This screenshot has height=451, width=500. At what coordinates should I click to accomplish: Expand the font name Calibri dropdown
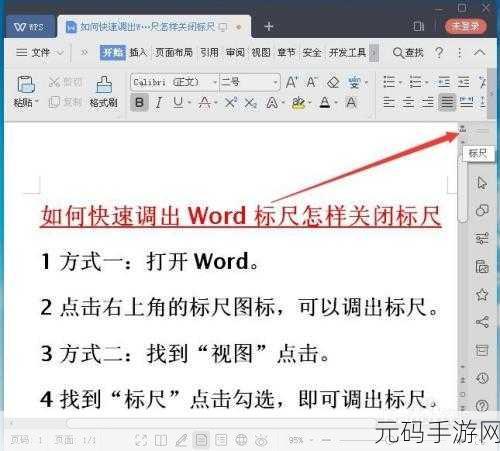(x=215, y=82)
